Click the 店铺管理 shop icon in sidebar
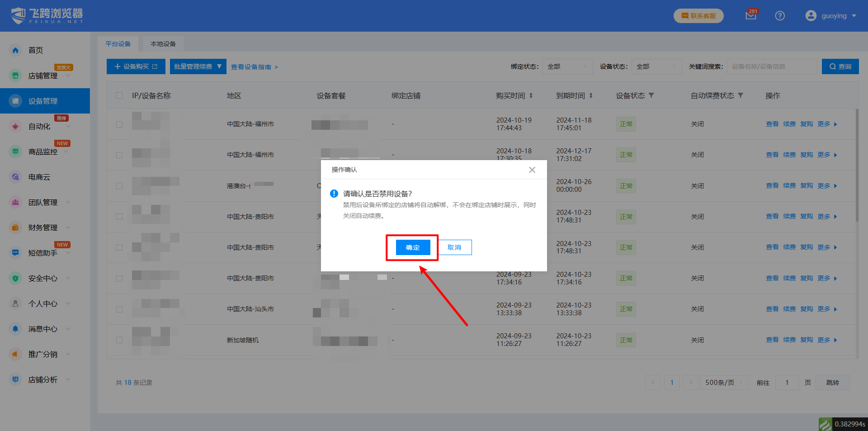 point(15,76)
